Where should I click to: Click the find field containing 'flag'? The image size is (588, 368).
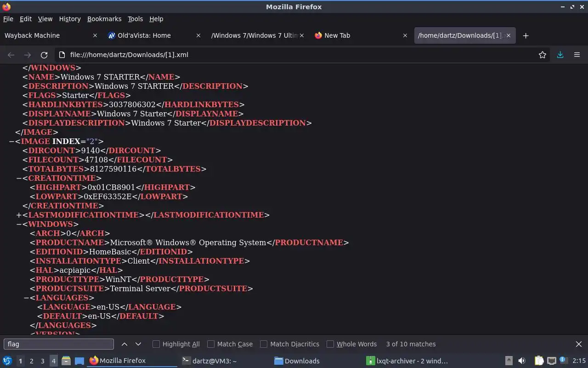[59, 344]
